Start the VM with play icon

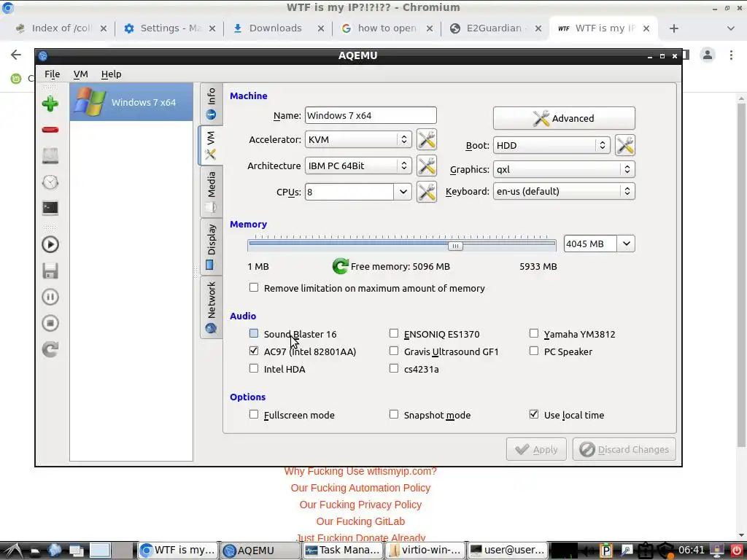click(50, 244)
